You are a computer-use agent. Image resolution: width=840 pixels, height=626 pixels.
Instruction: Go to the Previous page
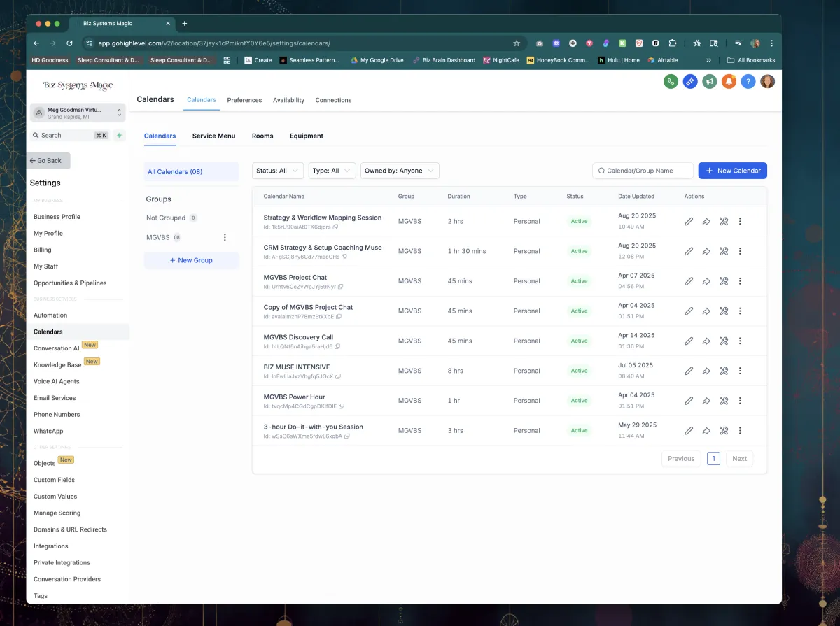pos(681,459)
